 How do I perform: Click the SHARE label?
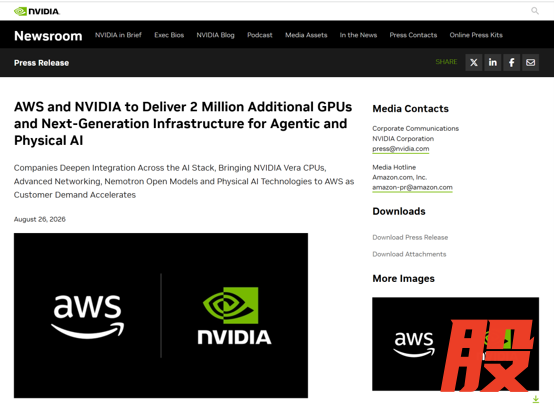point(446,62)
